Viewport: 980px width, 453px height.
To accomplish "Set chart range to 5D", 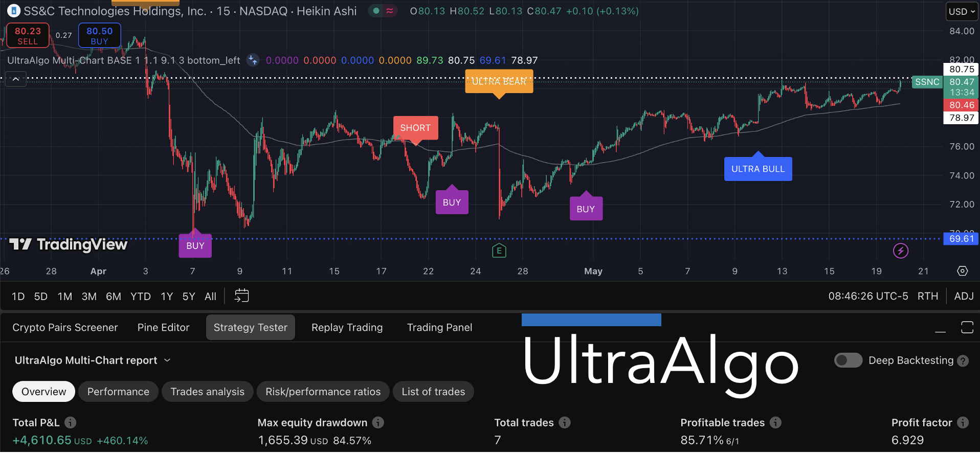I will point(41,296).
